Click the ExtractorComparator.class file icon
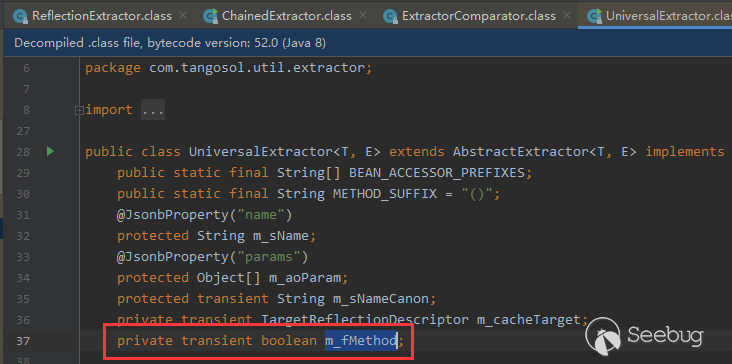The image size is (732, 364). (x=390, y=17)
